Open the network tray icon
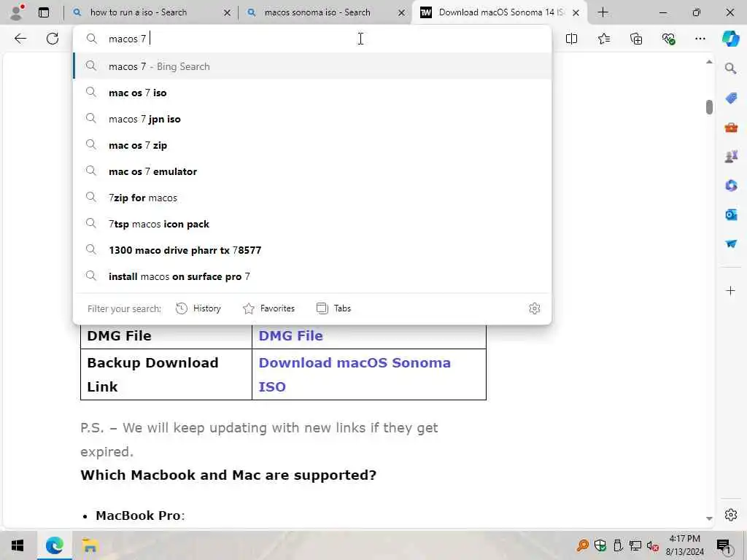Viewport: 747px width, 560px height. click(635, 545)
